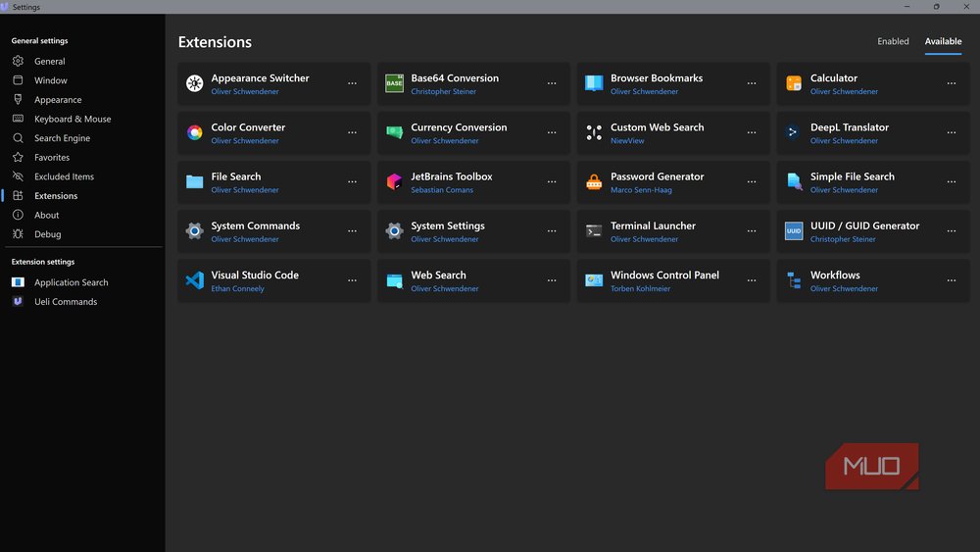Click the DeepL Translator icon
This screenshot has height=552, width=980.
click(x=794, y=132)
